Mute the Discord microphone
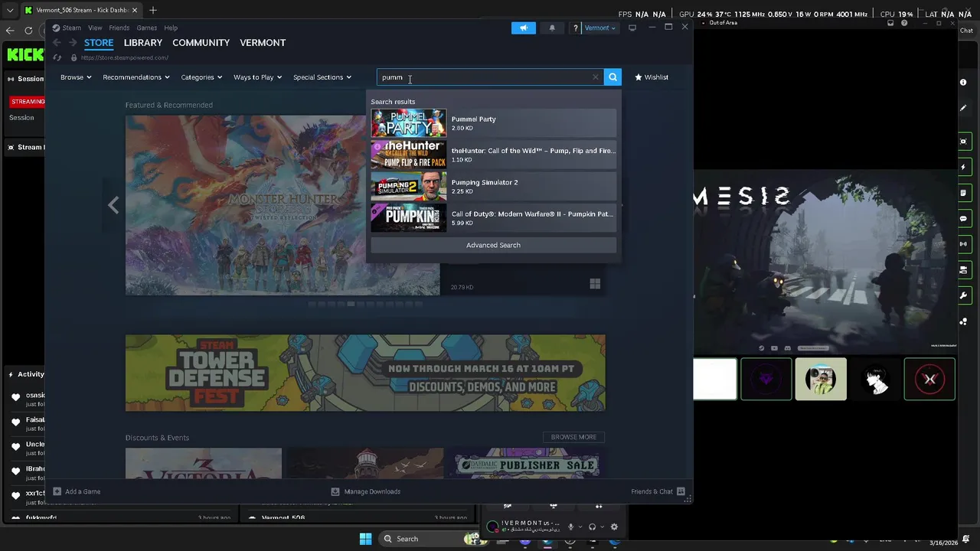This screenshot has width=980, height=551. (x=570, y=527)
